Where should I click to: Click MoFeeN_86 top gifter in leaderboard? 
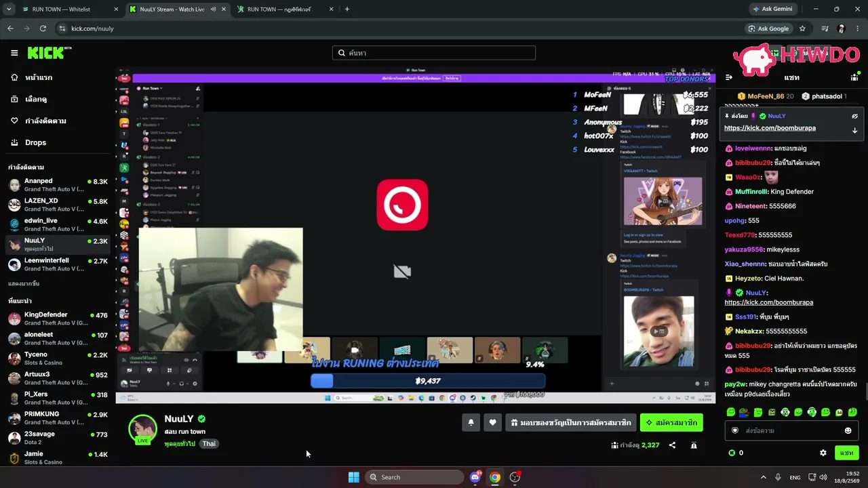[x=766, y=96]
